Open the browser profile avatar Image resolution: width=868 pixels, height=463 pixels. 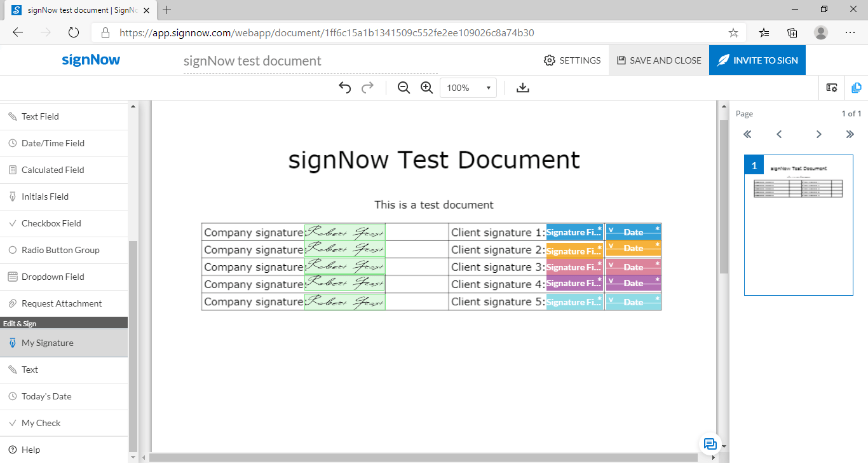coord(821,32)
